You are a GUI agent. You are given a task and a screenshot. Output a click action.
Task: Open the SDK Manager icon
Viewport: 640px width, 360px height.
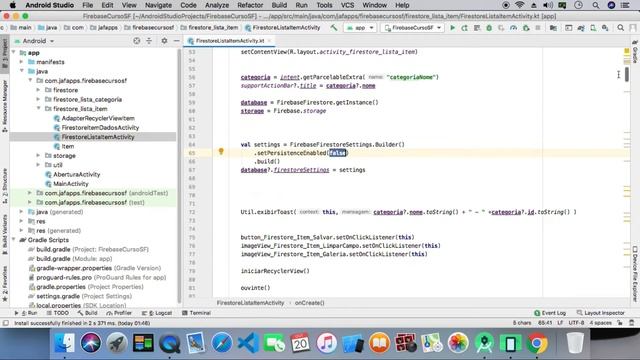coord(605,28)
